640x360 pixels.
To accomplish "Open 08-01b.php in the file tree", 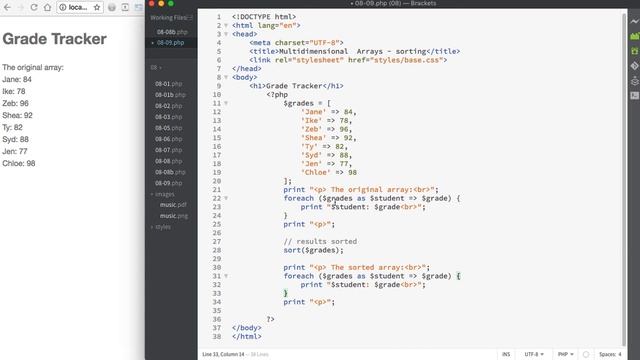I will pos(170,95).
